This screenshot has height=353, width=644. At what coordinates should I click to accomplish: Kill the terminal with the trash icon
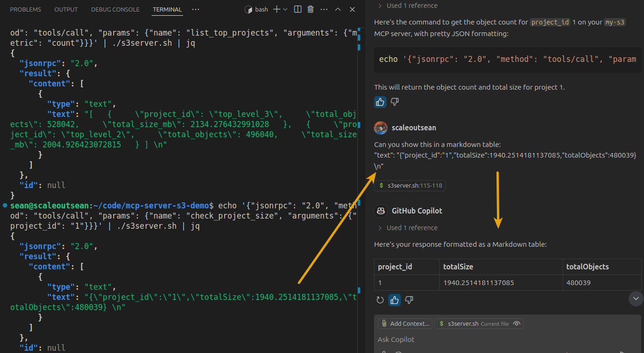click(x=311, y=9)
